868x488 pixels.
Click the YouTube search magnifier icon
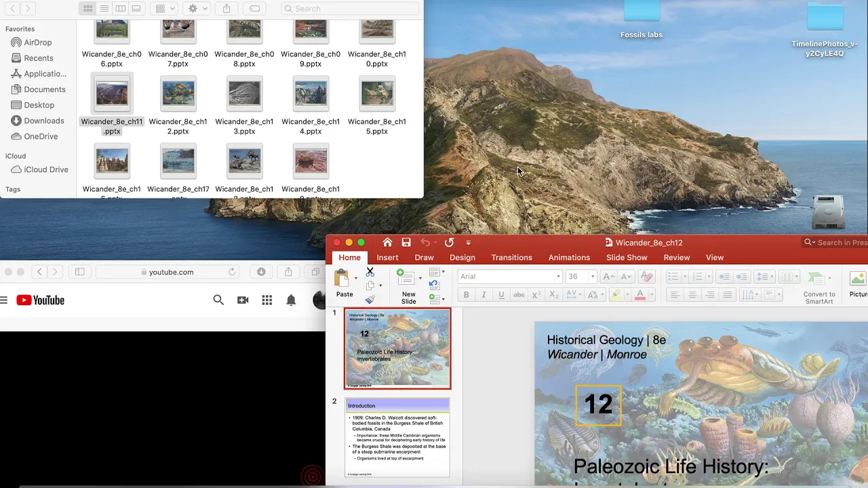pos(218,300)
